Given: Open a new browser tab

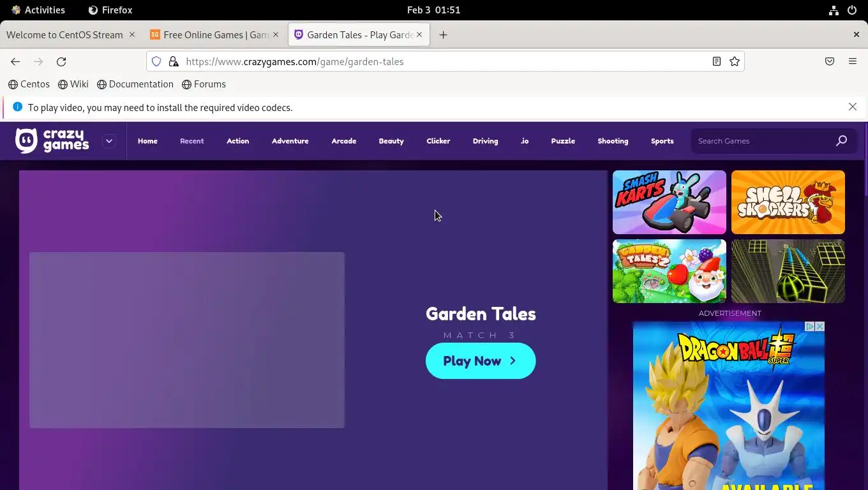Looking at the screenshot, I should tap(443, 35).
